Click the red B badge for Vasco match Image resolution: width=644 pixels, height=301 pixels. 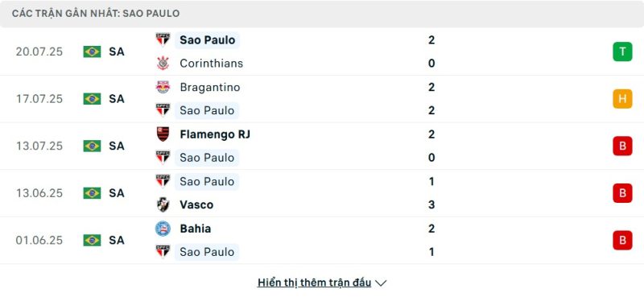tap(622, 193)
